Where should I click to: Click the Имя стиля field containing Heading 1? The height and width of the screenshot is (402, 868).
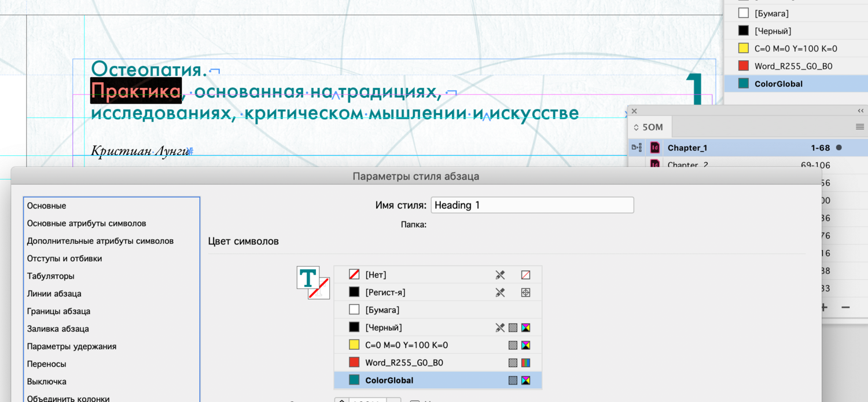click(532, 205)
